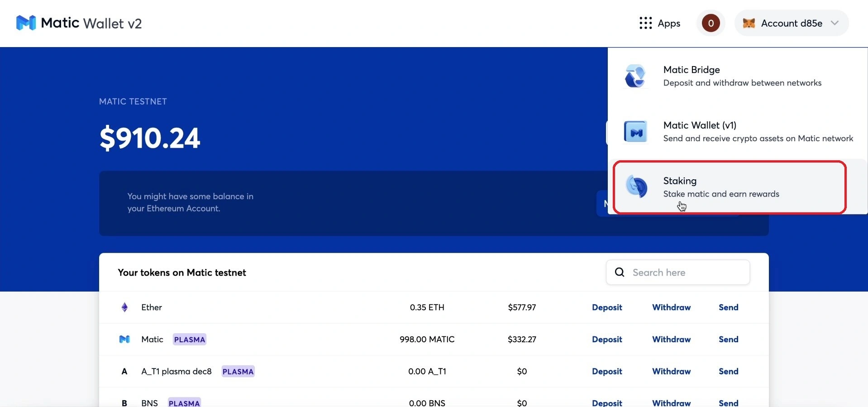Click the search magnifier icon
868x407 pixels.
tap(620, 272)
